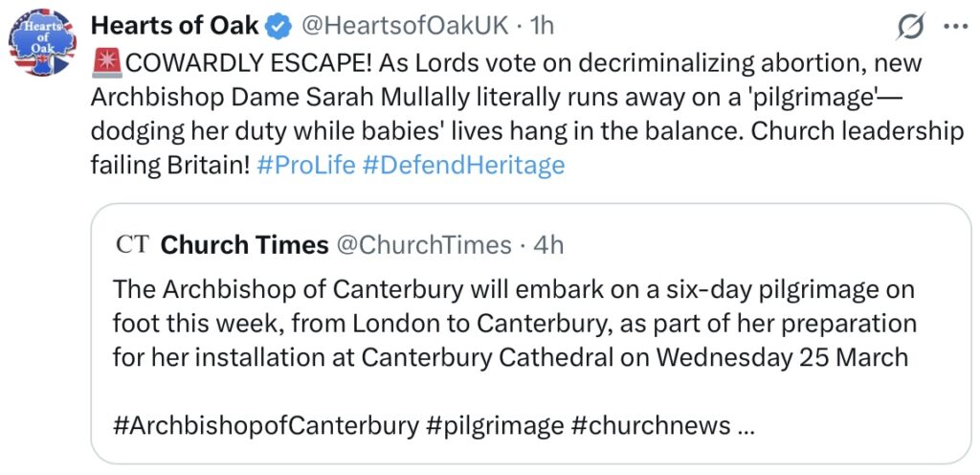Click the 4h quoted post timestamp
This screenshot has height=475, width=980.
click(x=548, y=245)
